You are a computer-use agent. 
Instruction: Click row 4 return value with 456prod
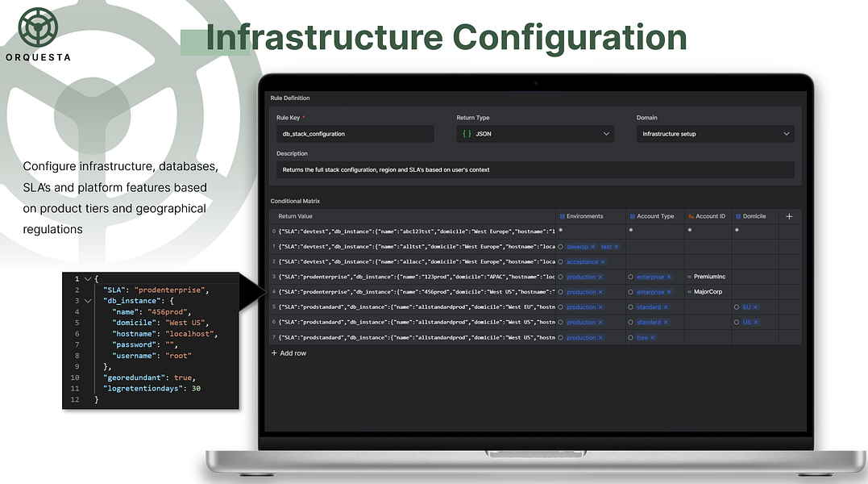[x=417, y=292]
